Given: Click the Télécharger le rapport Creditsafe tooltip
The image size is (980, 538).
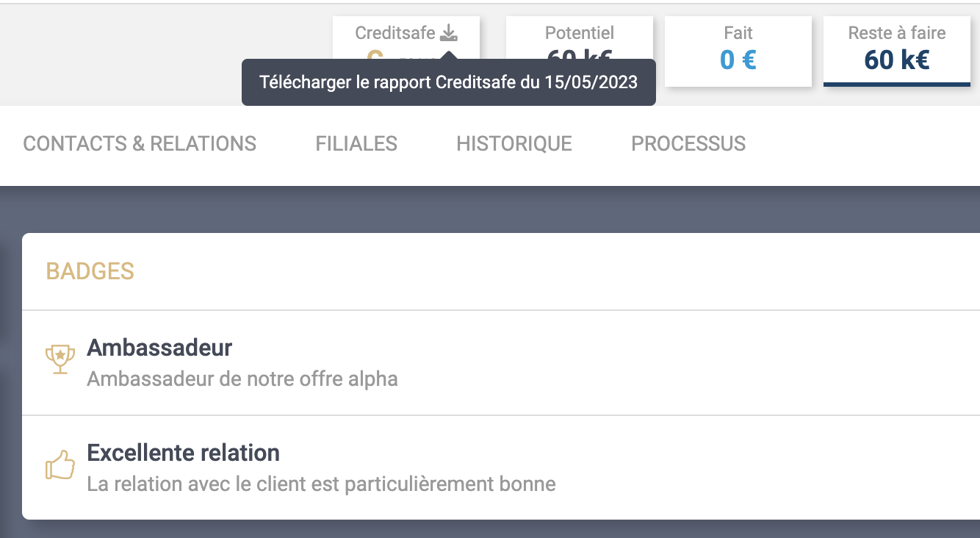Looking at the screenshot, I should click(448, 82).
